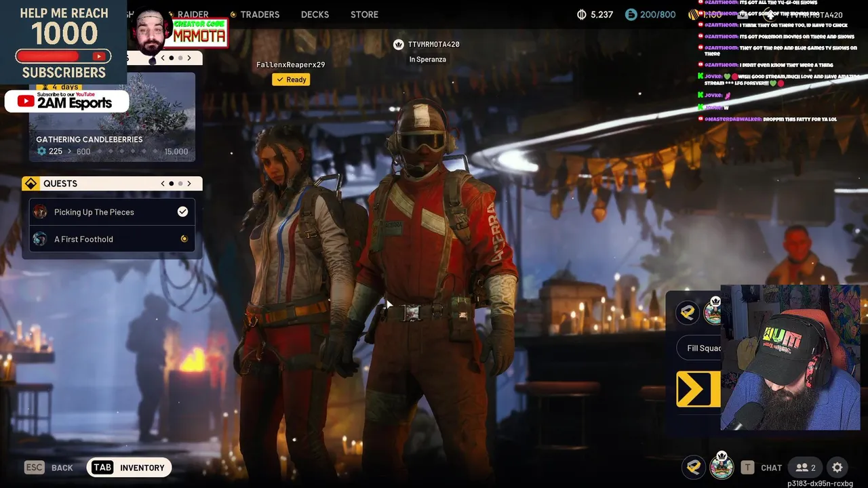Select the first page dot above the event card

point(172,58)
